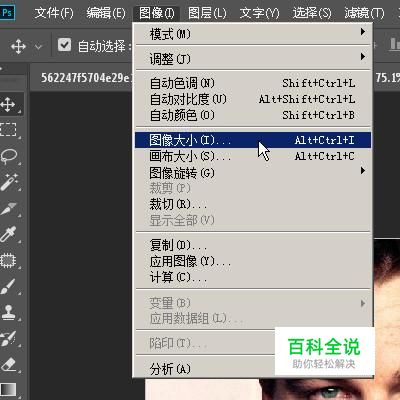
Task: Select the Rectangular Marquee tool
Action: 9,130
